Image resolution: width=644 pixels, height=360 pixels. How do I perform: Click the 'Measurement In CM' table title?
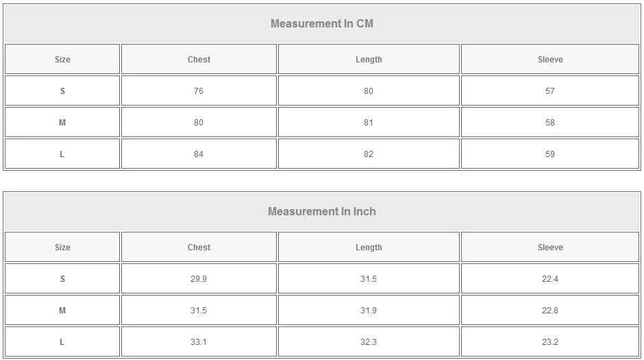(x=321, y=24)
